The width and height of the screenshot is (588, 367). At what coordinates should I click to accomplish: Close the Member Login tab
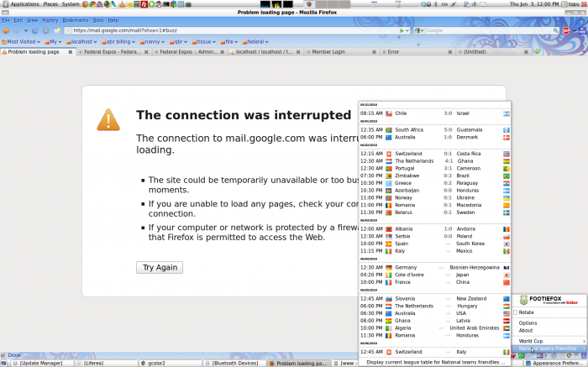(x=374, y=52)
